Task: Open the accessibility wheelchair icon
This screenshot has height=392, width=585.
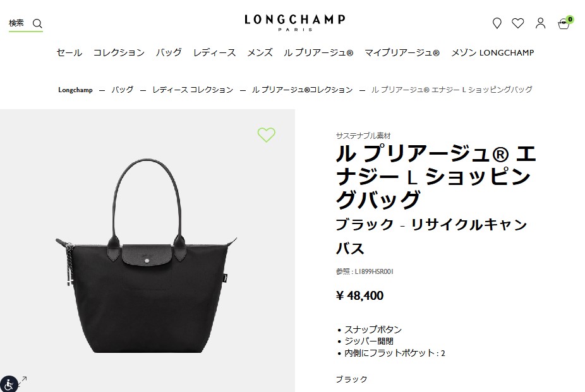Action: pos(9,384)
